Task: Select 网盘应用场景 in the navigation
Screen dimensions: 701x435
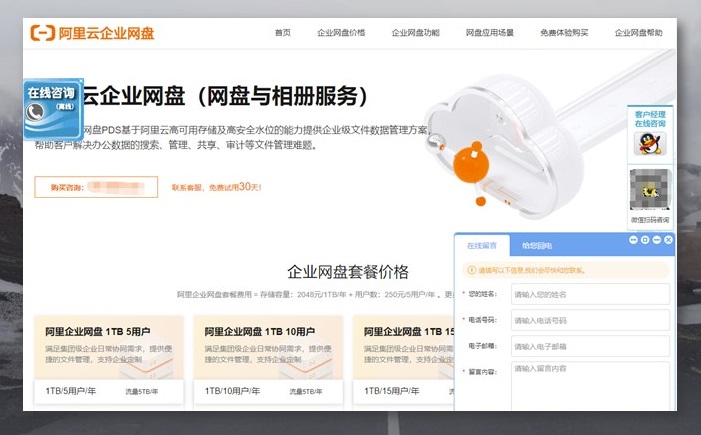Action: coord(490,33)
